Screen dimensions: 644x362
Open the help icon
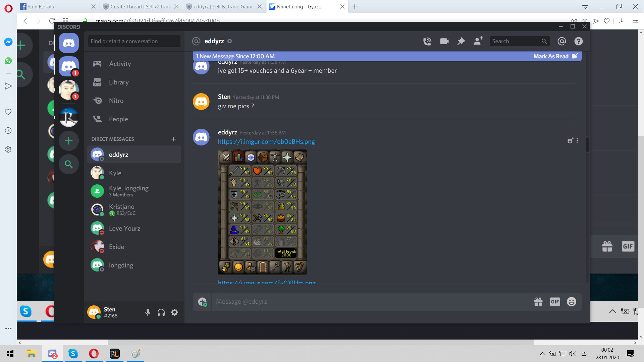coord(578,41)
